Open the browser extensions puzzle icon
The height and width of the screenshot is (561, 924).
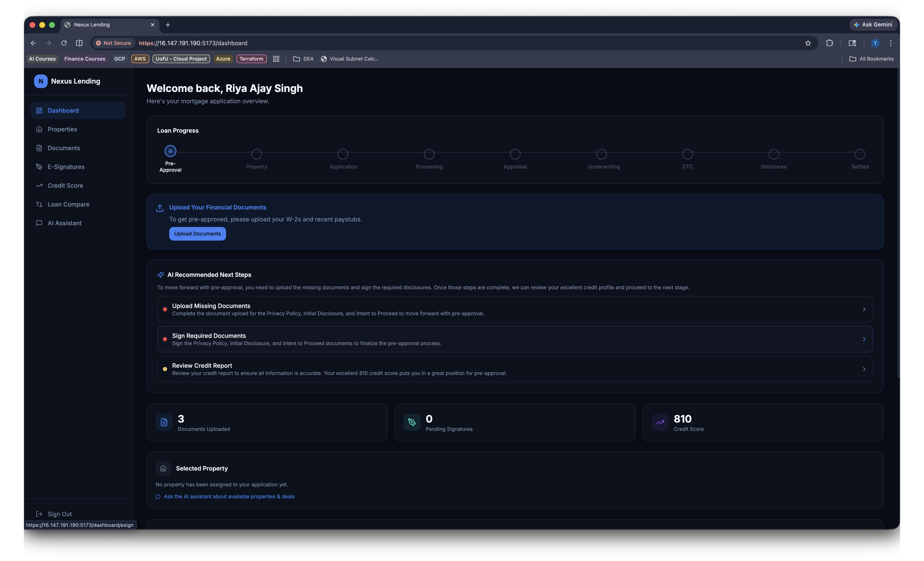point(829,43)
